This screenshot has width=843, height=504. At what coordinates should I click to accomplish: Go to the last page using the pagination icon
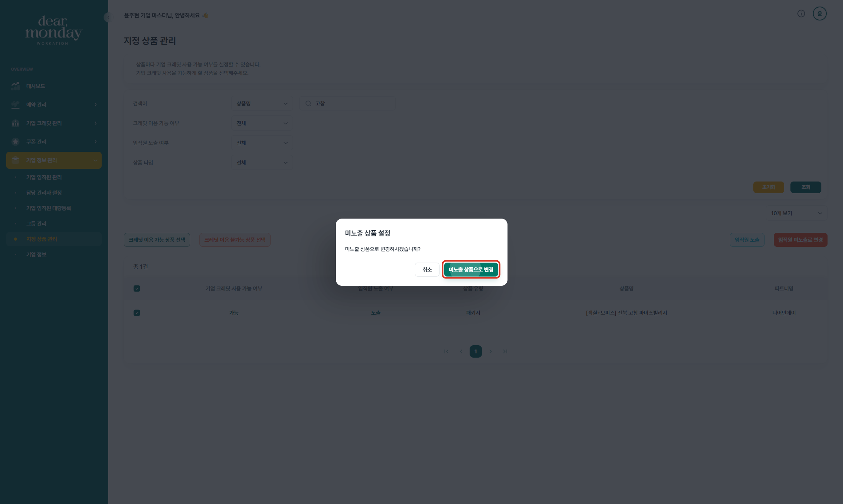[505, 351]
